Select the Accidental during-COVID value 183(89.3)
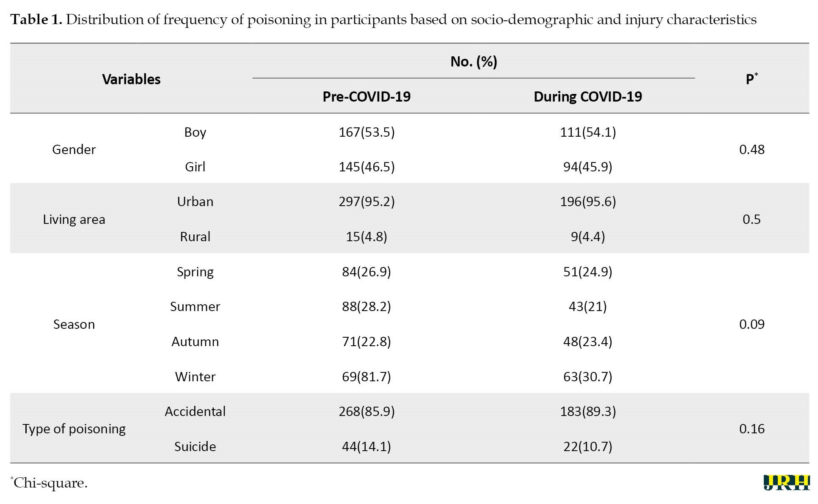The width and height of the screenshot is (818, 504). click(588, 411)
